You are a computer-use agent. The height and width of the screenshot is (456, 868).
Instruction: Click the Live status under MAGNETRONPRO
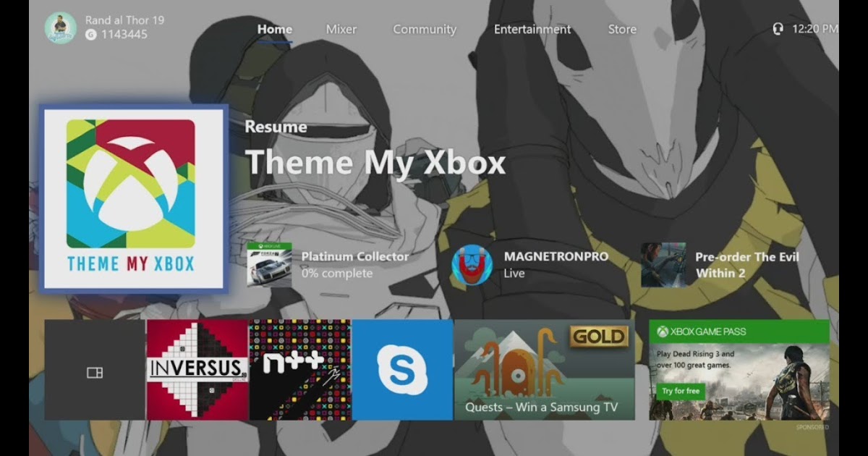[x=514, y=274]
